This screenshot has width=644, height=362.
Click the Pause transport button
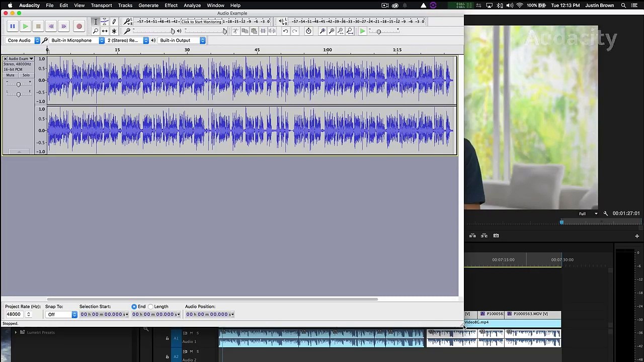coord(12,26)
